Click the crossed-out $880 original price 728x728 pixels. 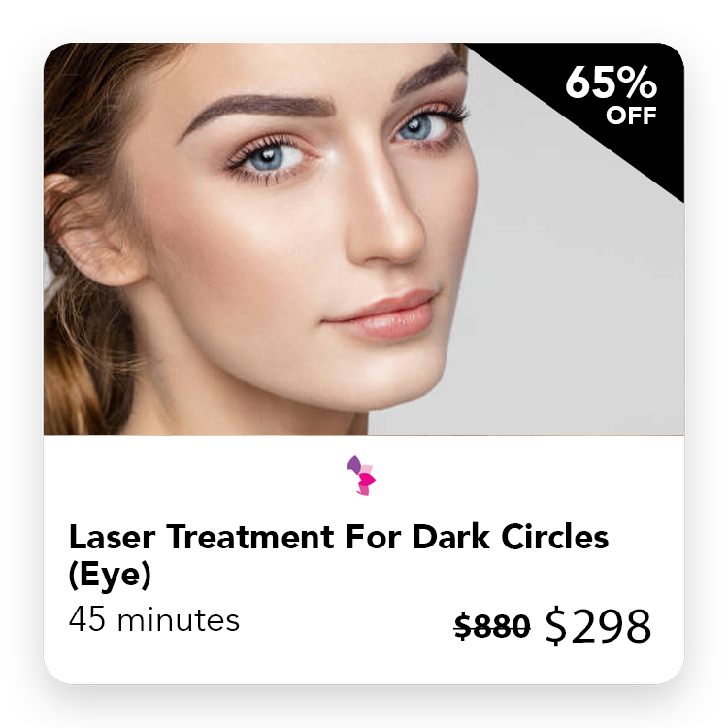pyautogui.click(x=492, y=626)
